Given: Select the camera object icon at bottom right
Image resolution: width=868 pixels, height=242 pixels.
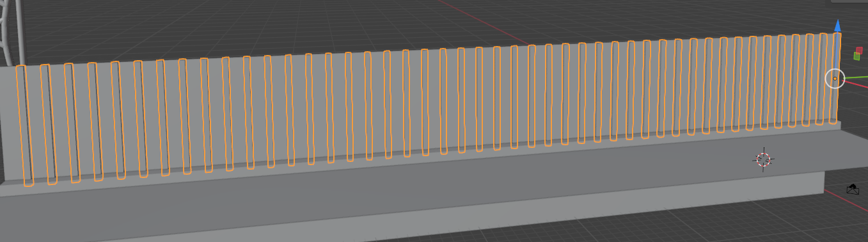Looking at the screenshot, I should click(853, 189).
